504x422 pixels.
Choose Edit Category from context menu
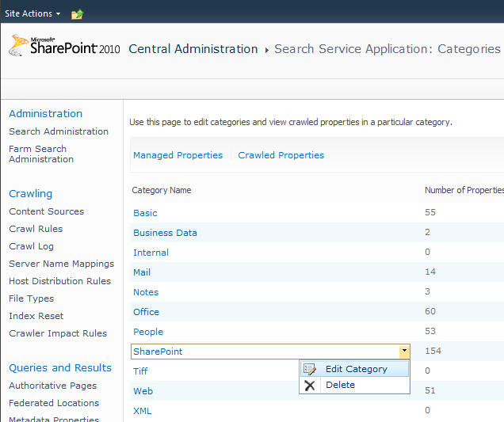356,369
